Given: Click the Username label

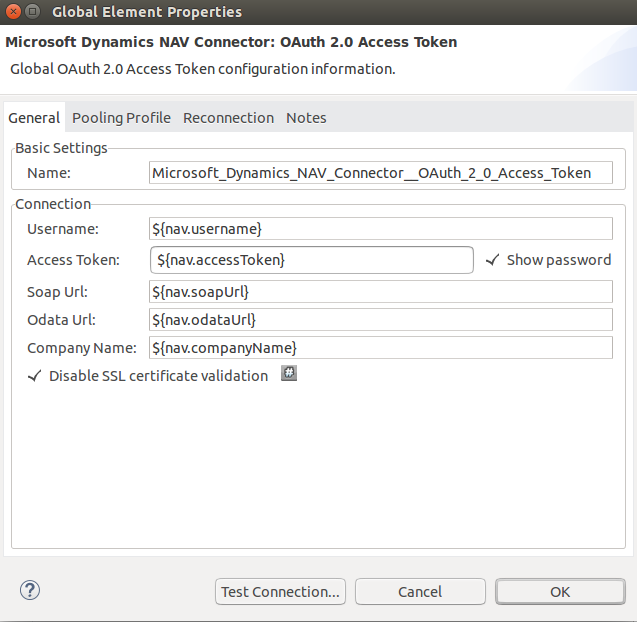Looking at the screenshot, I should coord(63,229).
